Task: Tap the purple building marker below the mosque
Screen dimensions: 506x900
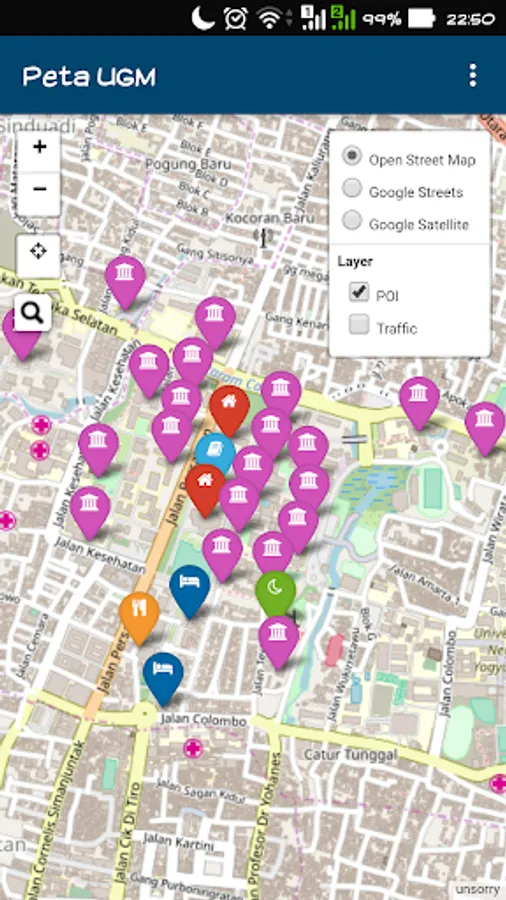Action: (278, 641)
